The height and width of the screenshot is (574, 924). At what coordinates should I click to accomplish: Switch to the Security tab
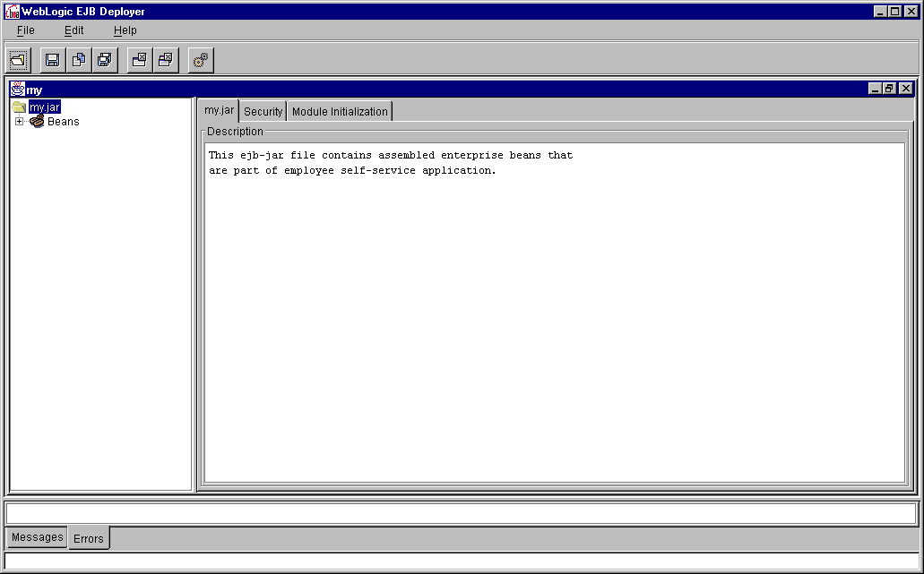click(263, 111)
